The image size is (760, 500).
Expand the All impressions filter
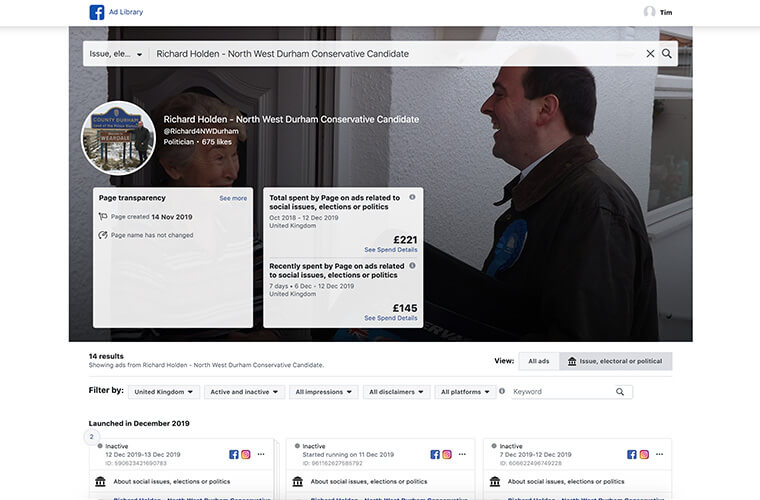point(324,392)
